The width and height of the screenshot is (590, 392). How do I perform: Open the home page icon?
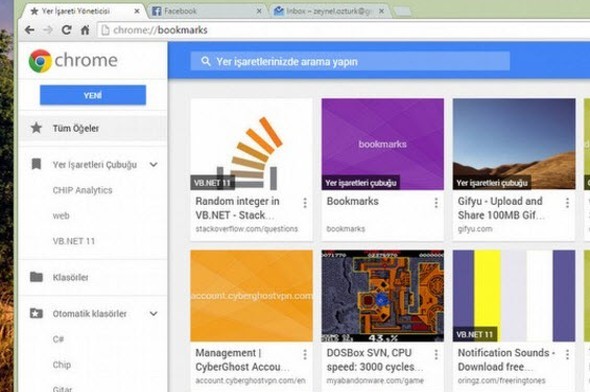click(x=85, y=30)
